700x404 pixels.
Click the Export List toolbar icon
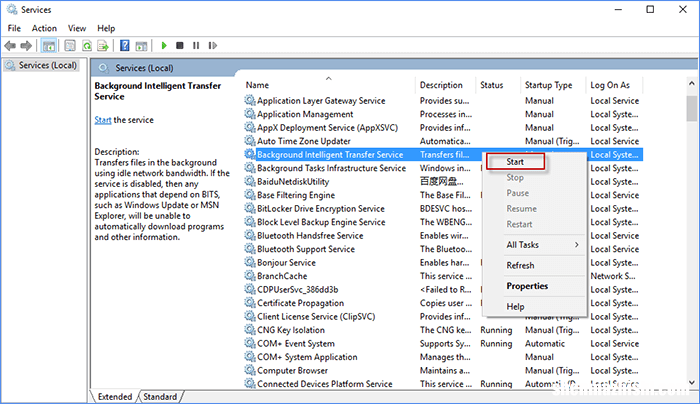point(103,46)
